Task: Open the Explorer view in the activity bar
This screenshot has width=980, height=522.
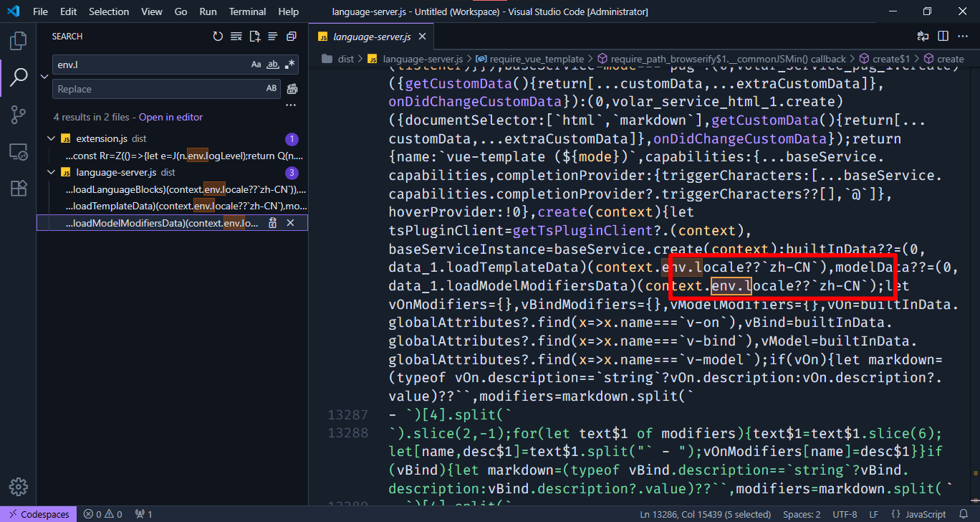Action: click(18, 40)
